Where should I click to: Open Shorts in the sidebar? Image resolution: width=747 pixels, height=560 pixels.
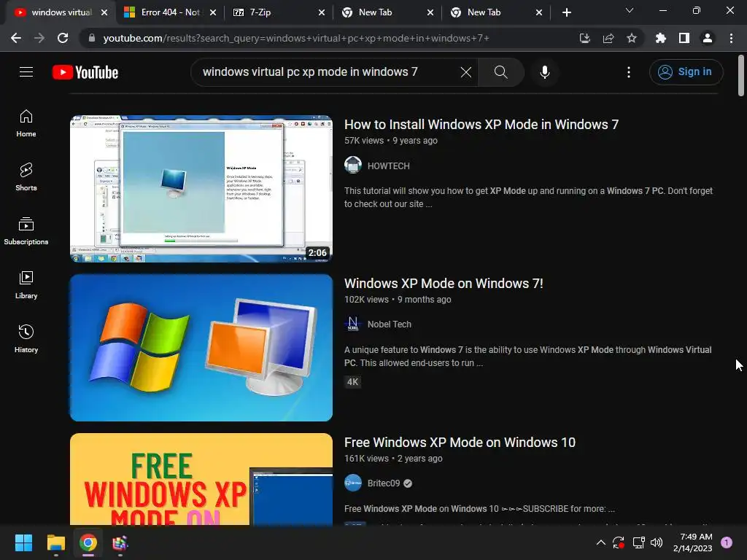pos(26,177)
